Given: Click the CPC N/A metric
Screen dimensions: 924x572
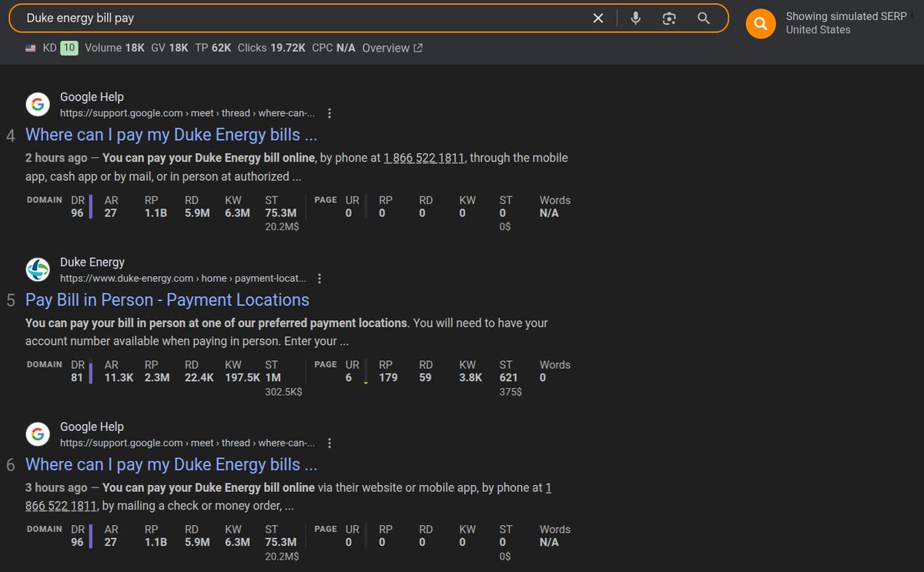Looking at the screenshot, I should pos(333,48).
